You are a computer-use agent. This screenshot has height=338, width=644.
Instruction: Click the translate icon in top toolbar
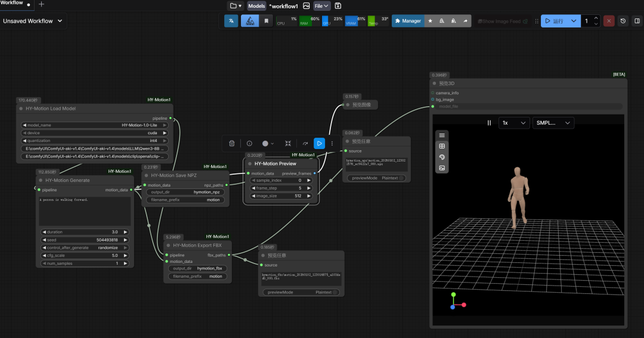click(x=231, y=21)
